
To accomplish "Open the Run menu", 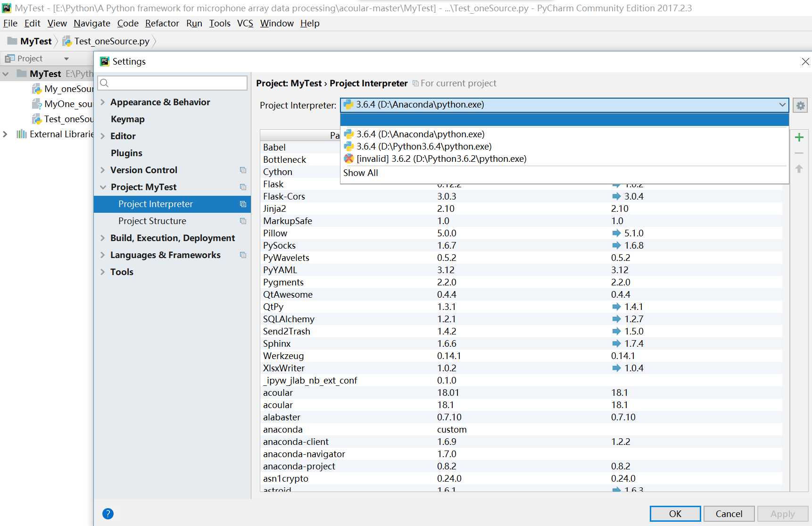I will 194,23.
